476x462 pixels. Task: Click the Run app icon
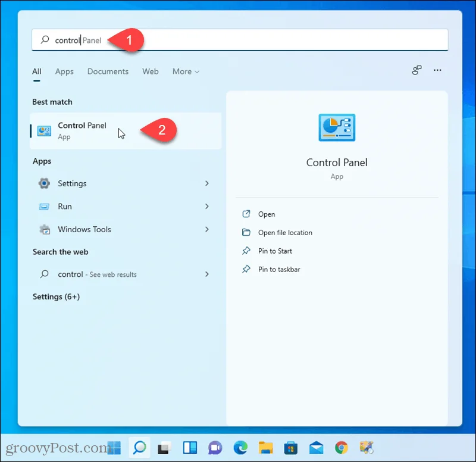[x=44, y=207]
